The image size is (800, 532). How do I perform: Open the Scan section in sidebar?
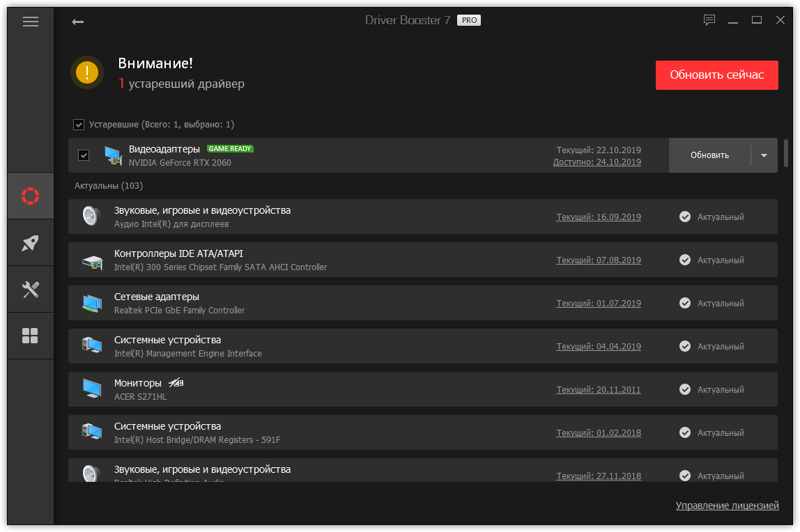tap(31, 196)
